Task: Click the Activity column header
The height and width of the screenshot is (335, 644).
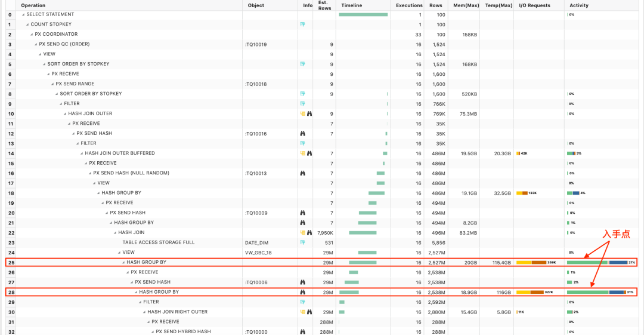Action: click(578, 5)
